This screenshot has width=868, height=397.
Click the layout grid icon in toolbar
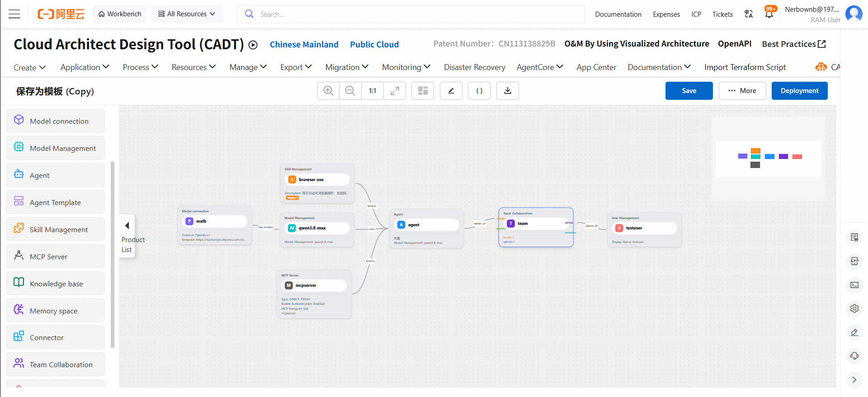pos(423,91)
